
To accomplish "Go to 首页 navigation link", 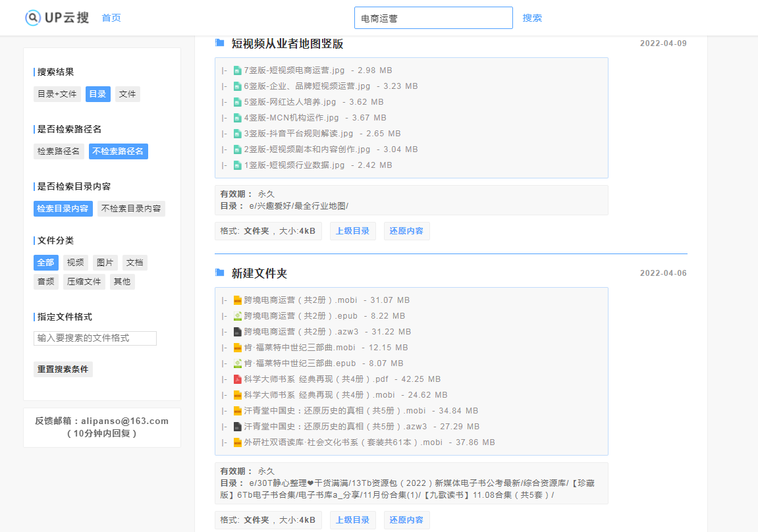I will [x=111, y=18].
